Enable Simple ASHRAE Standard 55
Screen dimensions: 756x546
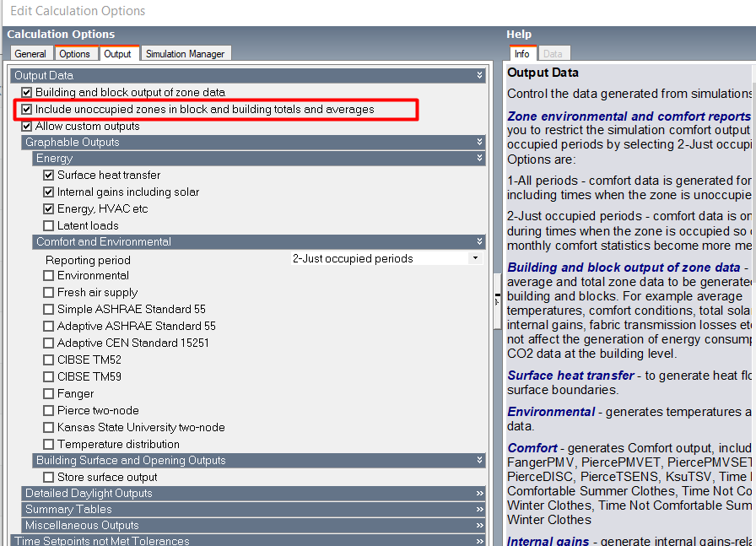click(48, 309)
